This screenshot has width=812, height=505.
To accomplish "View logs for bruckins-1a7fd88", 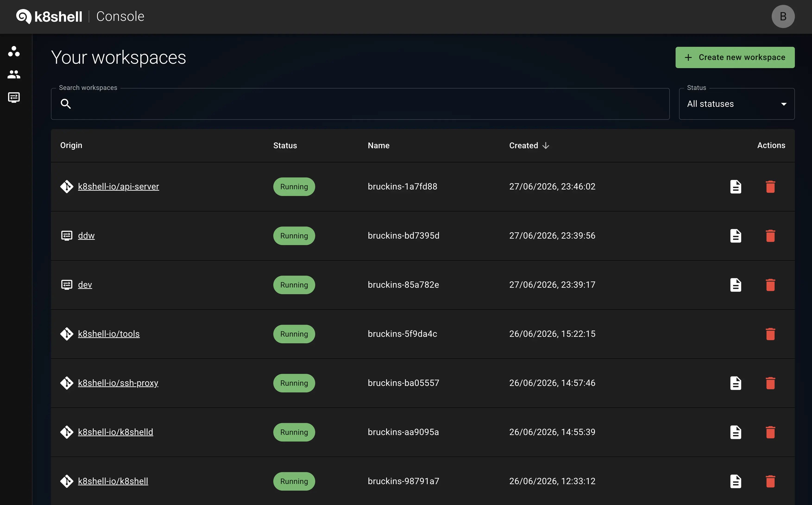I will point(736,187).
